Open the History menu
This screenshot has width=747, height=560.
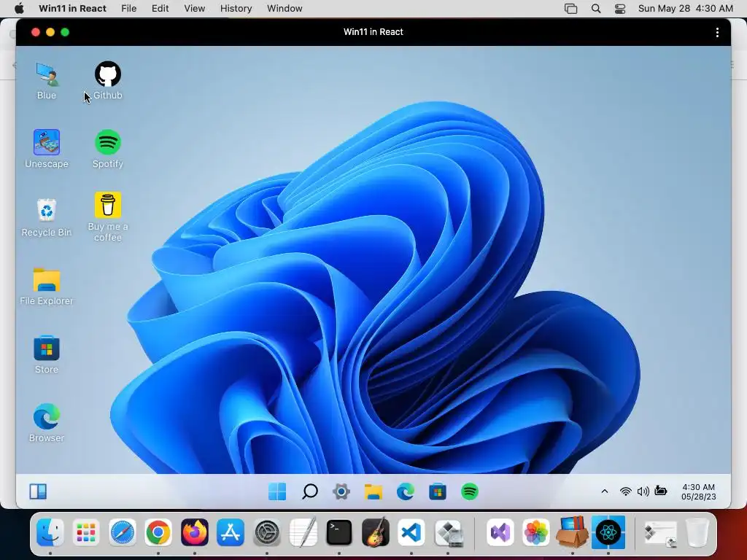pos(236,9)
